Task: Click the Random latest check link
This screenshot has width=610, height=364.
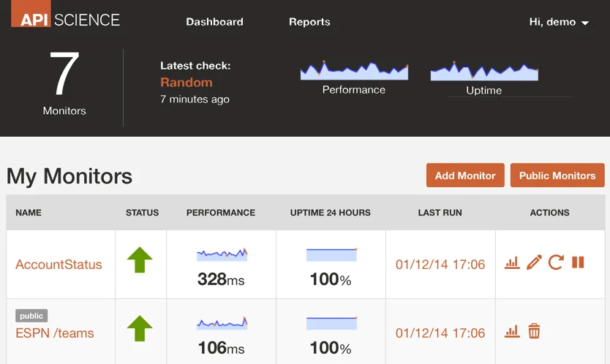Action: pos(187,83)
